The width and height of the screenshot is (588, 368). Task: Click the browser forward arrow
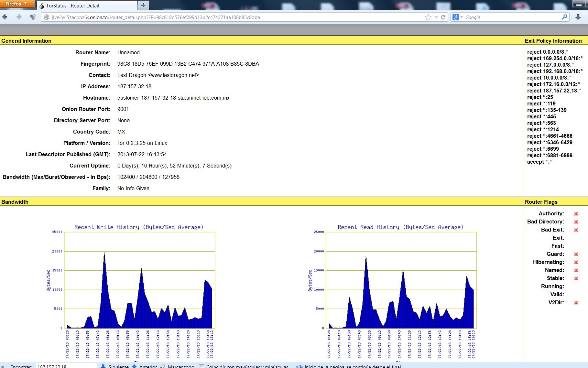[x=19, y=17]
